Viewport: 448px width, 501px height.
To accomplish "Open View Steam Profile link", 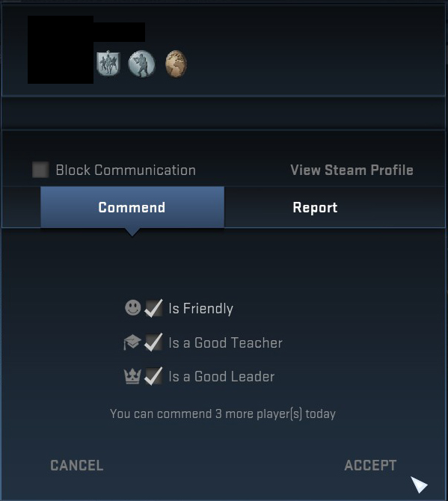I will [x=352, y=170].
